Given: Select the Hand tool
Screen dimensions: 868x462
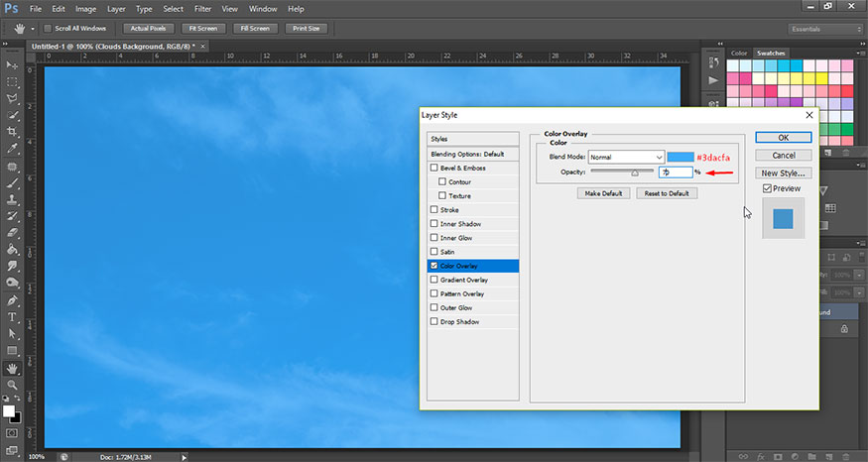Looking at the screenshot, I should click(x=13, y=368).
